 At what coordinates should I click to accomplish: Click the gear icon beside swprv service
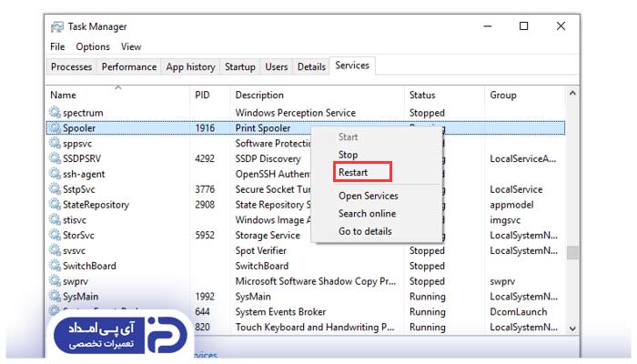click(x=55, y=280)
